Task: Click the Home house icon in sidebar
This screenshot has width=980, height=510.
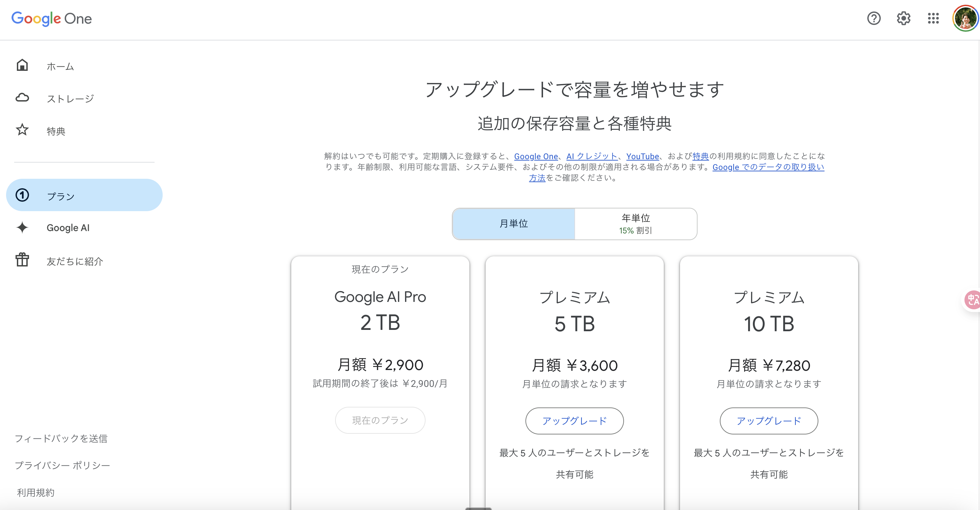Action: pyautogui.click(x=22, y=65)
